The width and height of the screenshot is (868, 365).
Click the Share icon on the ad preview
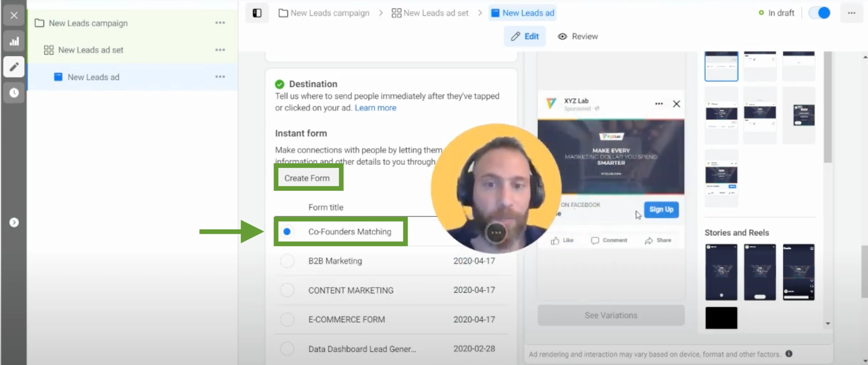(x=649, y=240)
